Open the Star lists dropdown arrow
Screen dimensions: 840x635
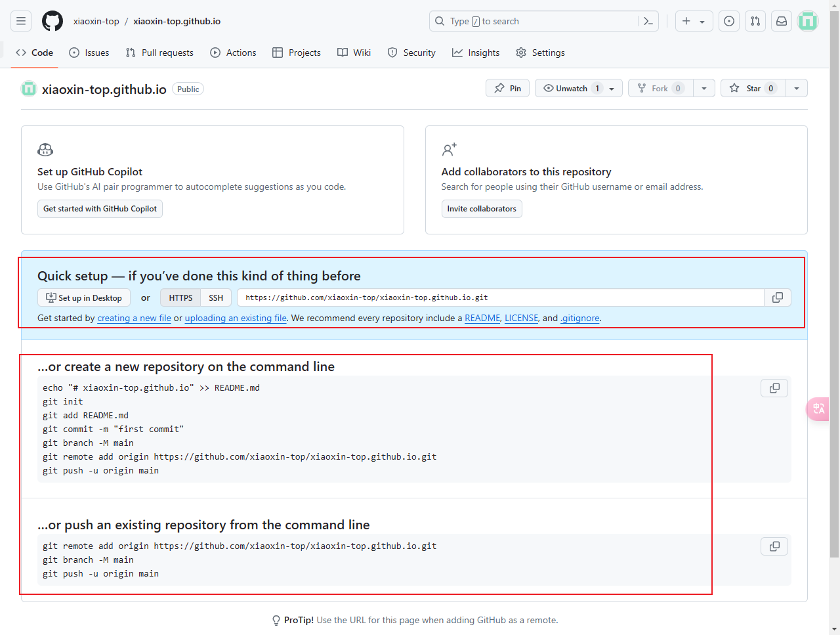tap(797, 88)
